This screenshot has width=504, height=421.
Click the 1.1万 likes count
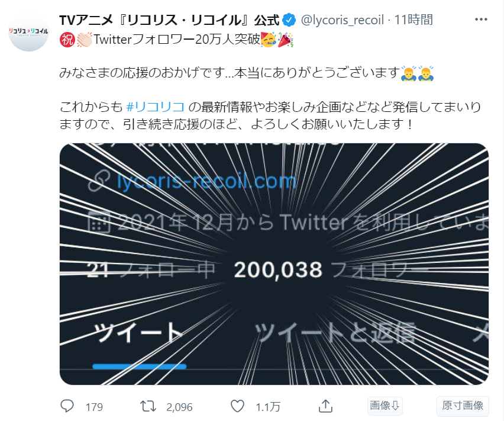pos(268,407)
